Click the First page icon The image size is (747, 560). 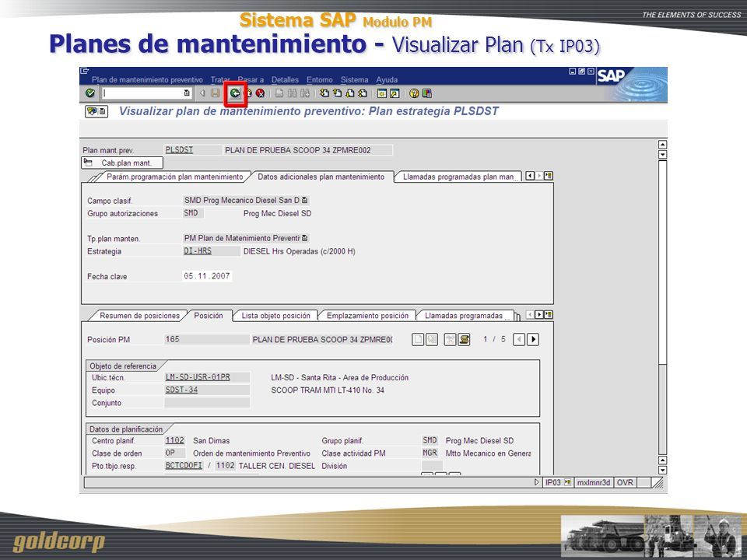point(325,93)
